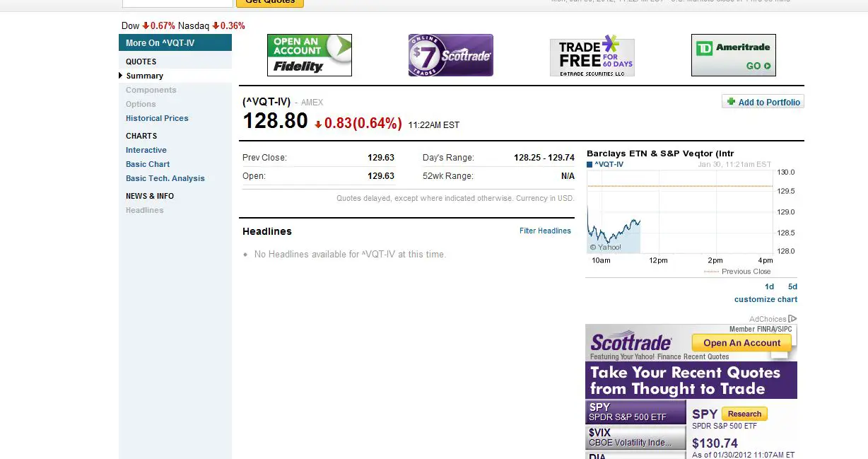Click the green GO arrow in TD Ameritrade ad

tap(766, 66)
